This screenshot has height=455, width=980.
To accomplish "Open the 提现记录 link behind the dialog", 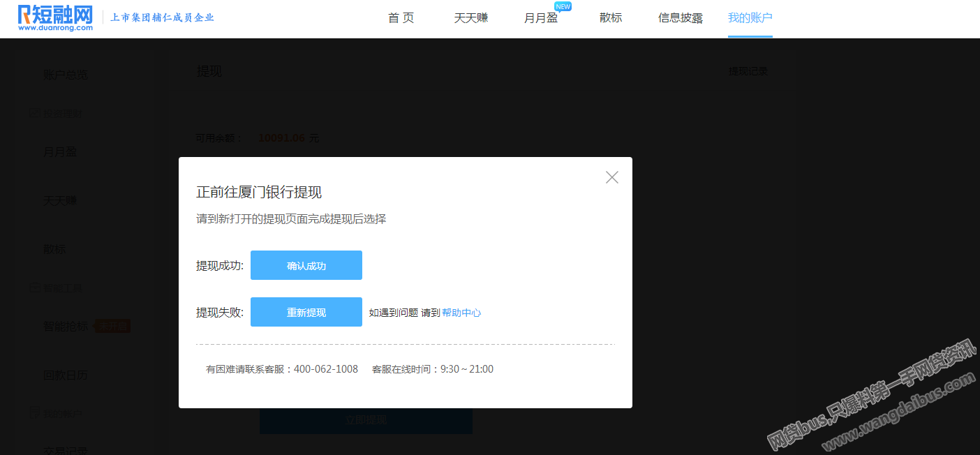I will coord(748,71).
